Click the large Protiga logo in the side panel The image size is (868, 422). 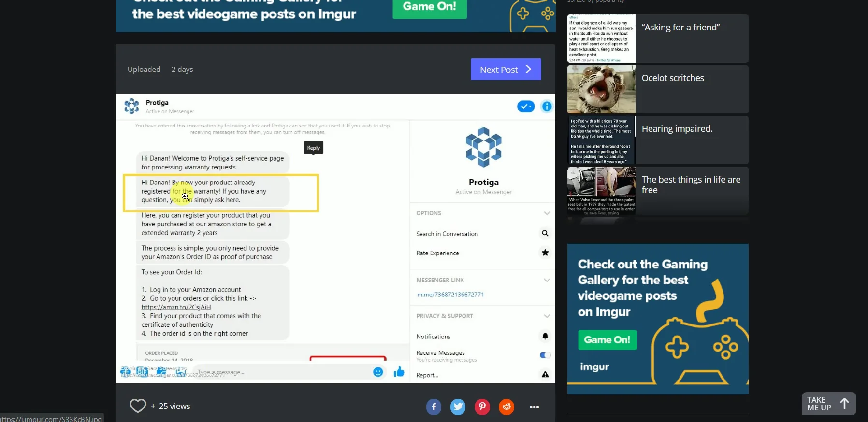click(x=484, y=147)
